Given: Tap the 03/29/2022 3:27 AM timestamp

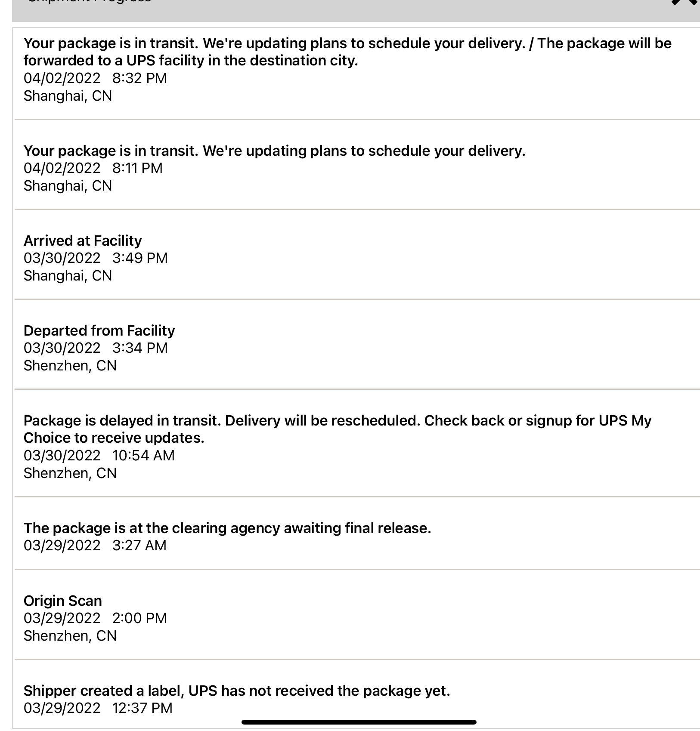Looking at the screenshot, I should pyautogui.click(x=95, y=546).
